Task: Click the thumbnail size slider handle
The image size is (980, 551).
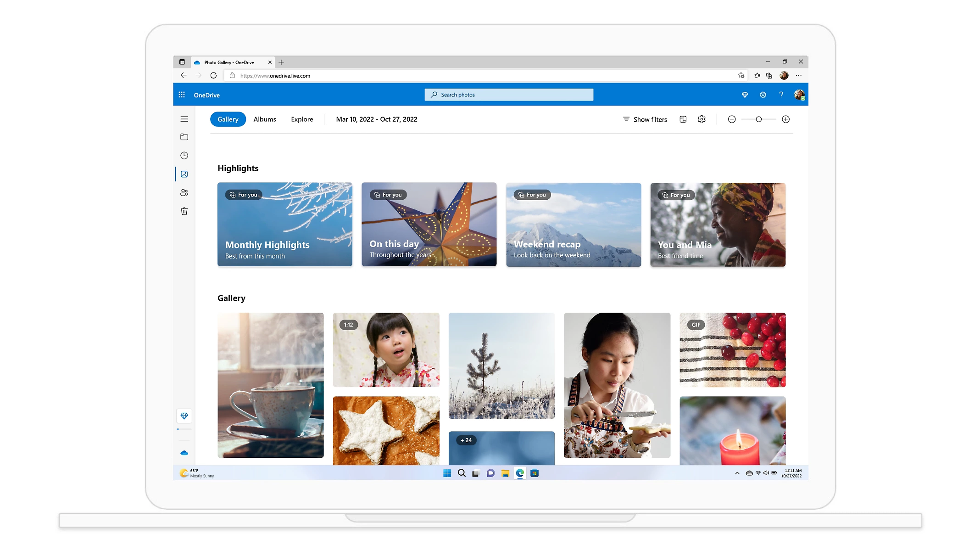Action: tap(759, 119)
